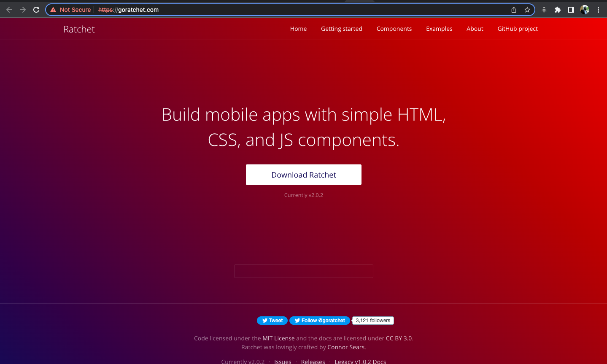Click the browser forward arrow
Viewport: 607px width, 364px height.
[23, 10]
